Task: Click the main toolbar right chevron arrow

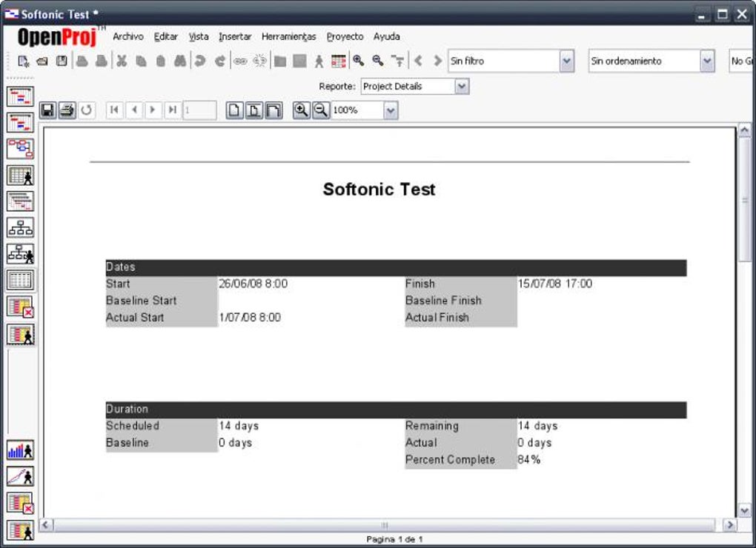Action: [438, 61]
